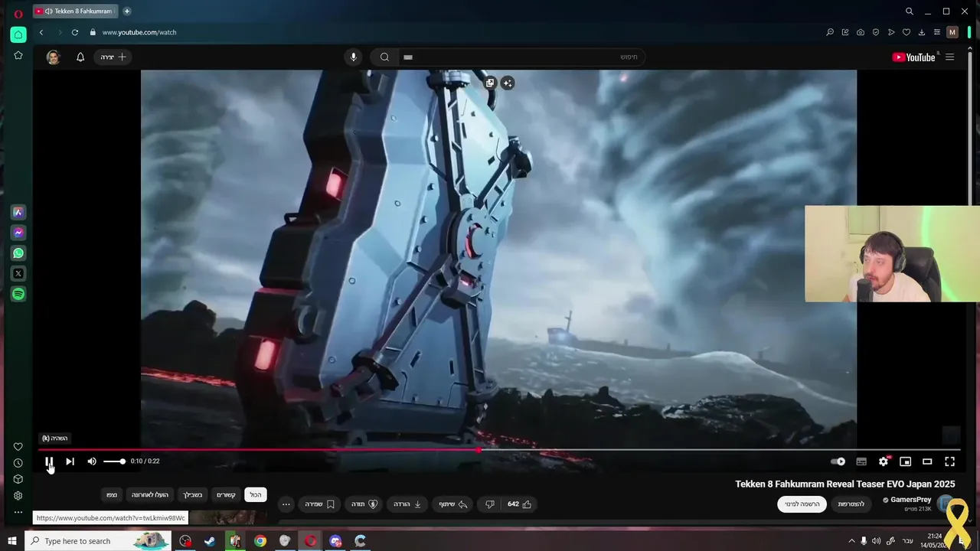
Task: Open Windows Start menu
Action: [x=11, y=541]
